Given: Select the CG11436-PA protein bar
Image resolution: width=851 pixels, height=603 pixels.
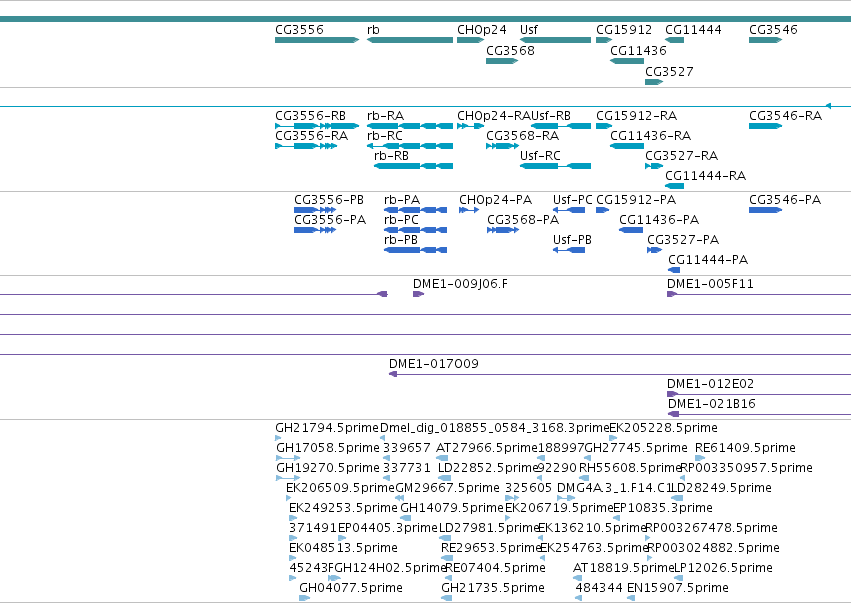Looking at the screenshot, I should click(631, 230).
